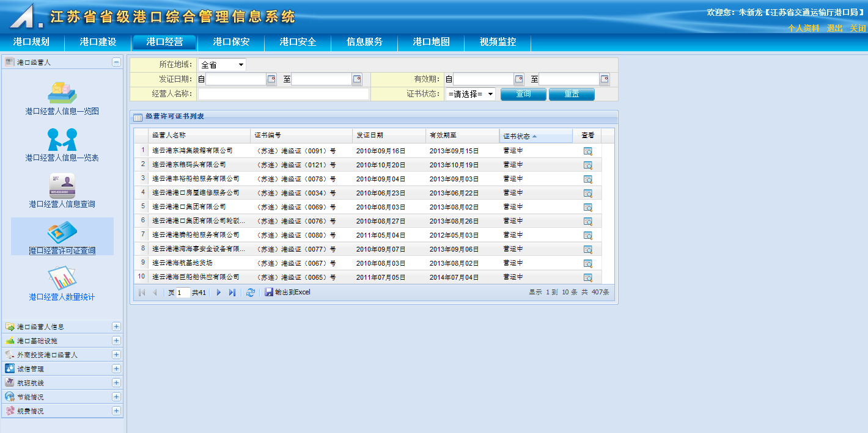Screen dimensions: 868x433
Task: Click the refresh icon in pagination bar
Action: pos(250,293)
